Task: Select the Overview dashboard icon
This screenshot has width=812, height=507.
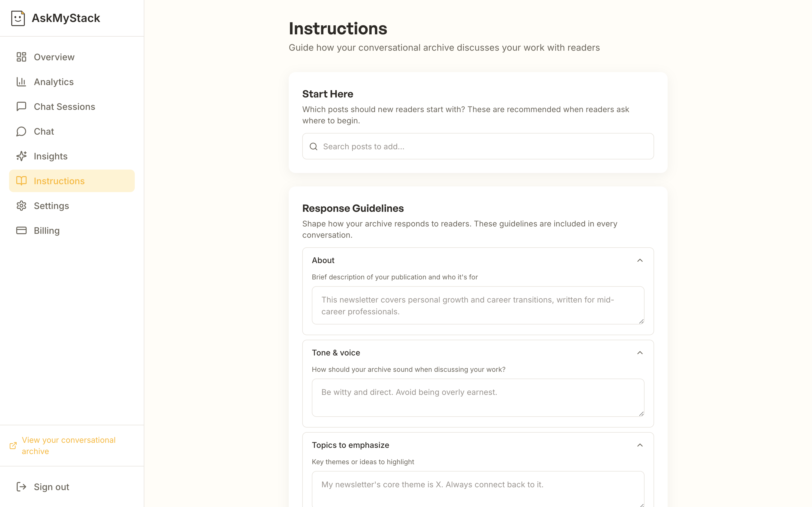Action: coord(21,57)
